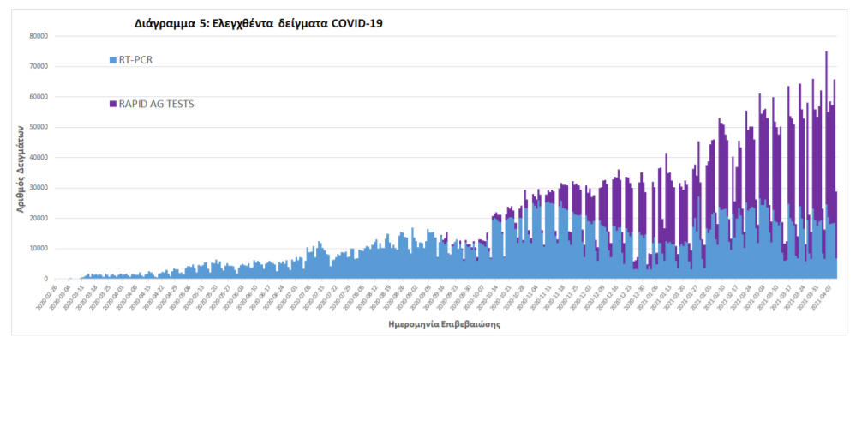This screenshot has width=868, height=422.
Task: Click the 60000 y-axis tick label
Action: [x=38, y=97]
